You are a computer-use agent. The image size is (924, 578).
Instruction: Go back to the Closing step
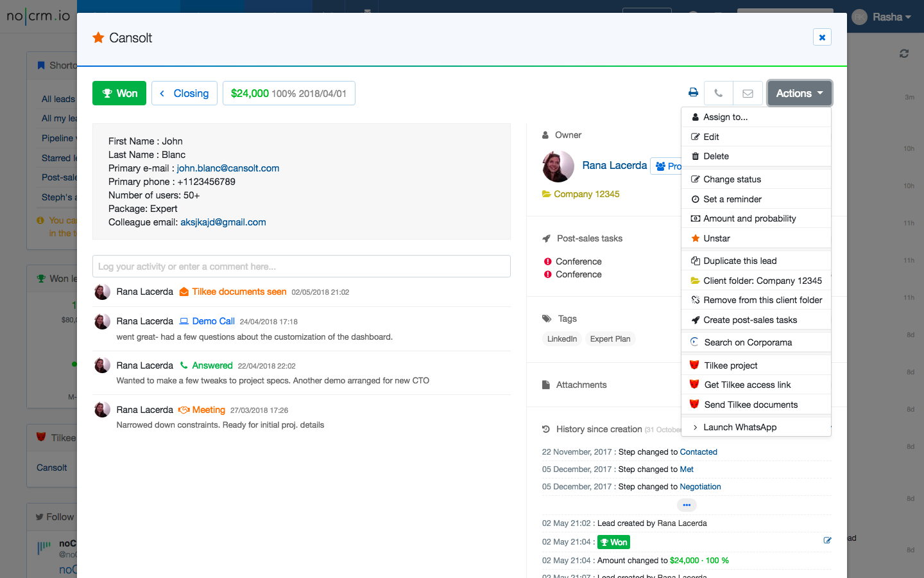(184, 93)
